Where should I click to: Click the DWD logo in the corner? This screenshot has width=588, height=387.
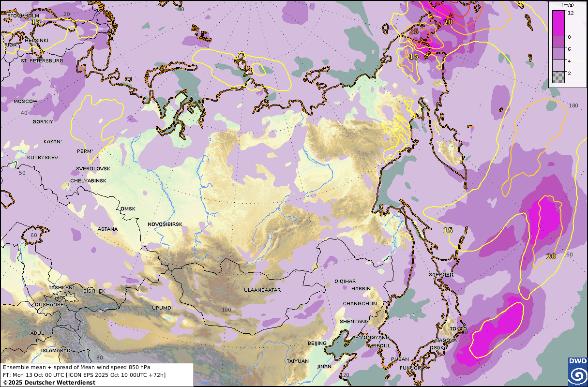[x=577, y=372]
